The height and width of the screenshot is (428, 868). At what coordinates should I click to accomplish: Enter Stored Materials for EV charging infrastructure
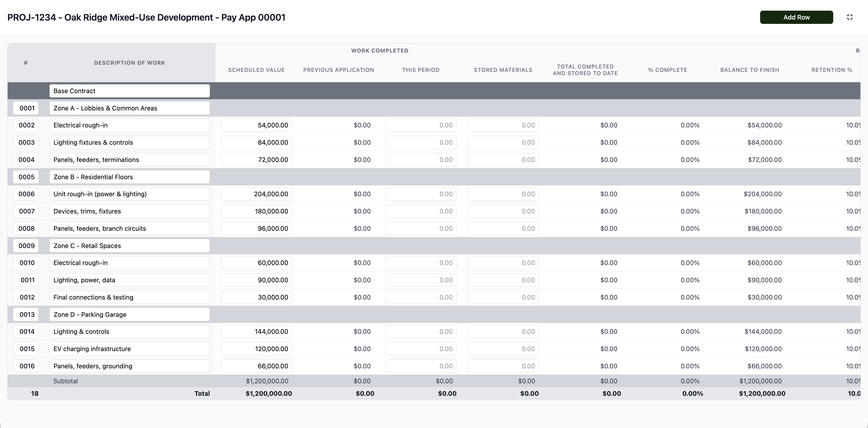coord(503,349)
